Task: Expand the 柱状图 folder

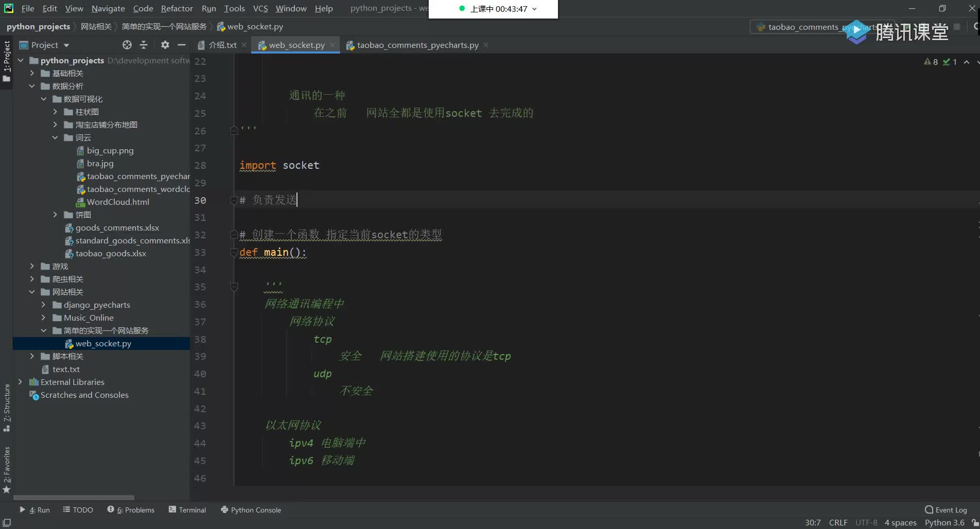Action: (x=55, y=112)
